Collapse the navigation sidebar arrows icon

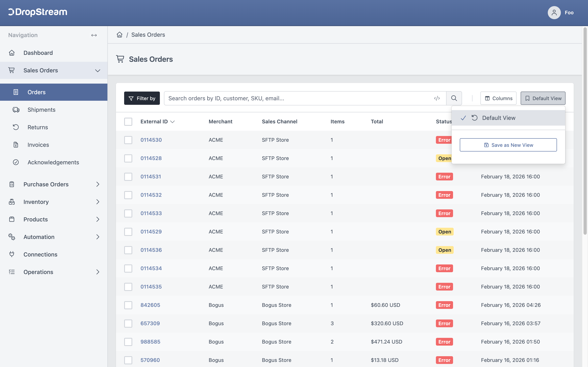pos(94,35)
